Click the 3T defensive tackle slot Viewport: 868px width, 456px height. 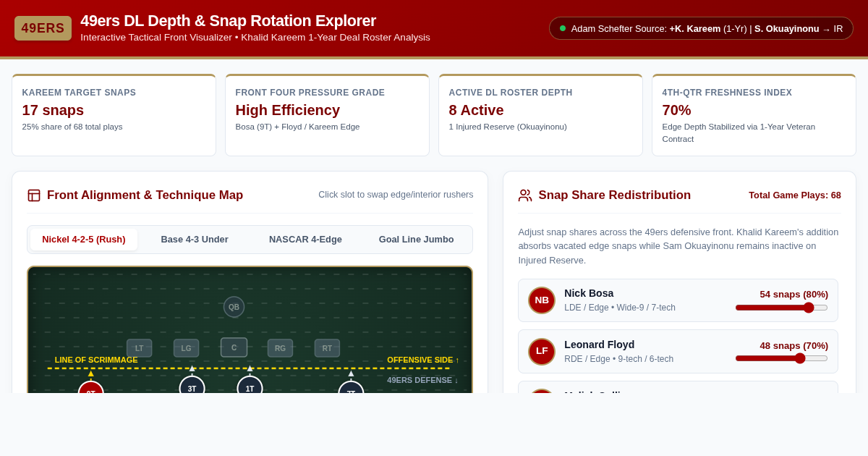click(x=192, y=387)
